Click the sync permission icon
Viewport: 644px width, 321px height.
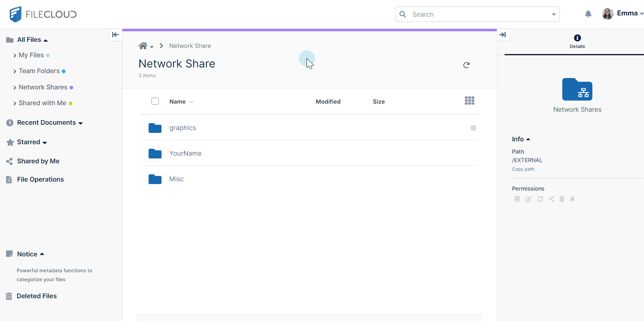[540, 199]
